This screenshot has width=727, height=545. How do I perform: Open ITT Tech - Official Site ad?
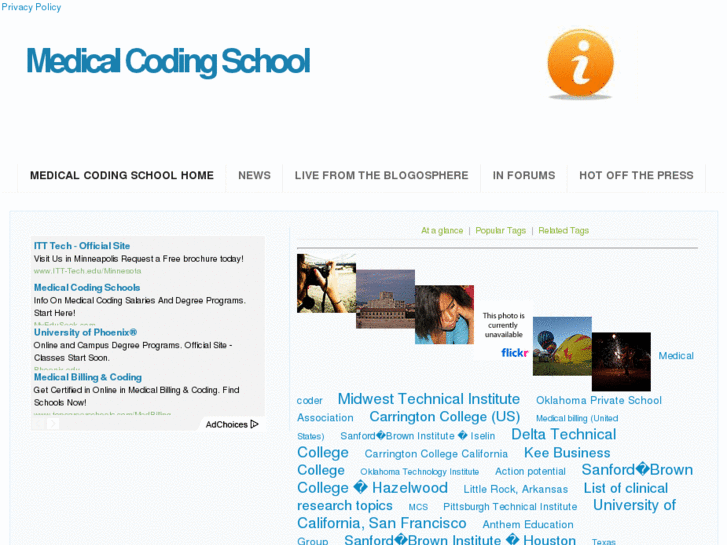pos(82,246)
